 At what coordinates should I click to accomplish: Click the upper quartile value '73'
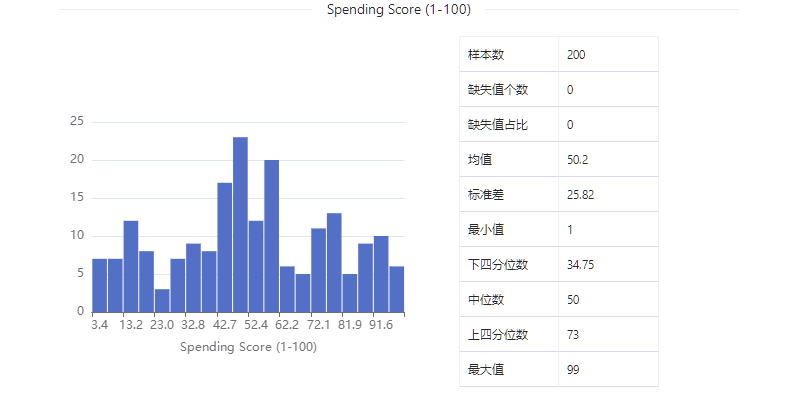tap(573, 335)
